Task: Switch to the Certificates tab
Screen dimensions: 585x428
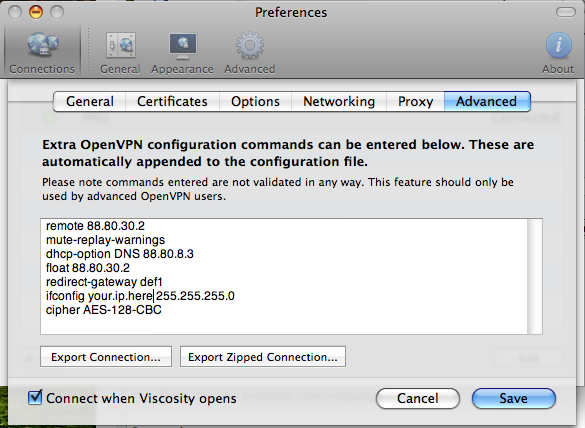Action: point(172,101)
